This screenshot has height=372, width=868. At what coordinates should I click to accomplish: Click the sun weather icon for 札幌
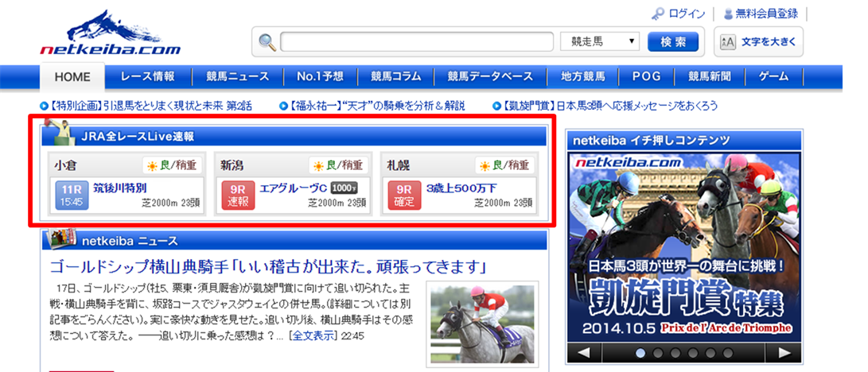pyautogui.click(x=485, y=165)
